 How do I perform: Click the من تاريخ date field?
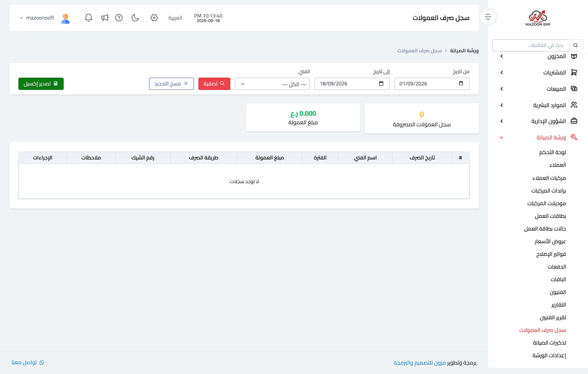tap(432, 84)
